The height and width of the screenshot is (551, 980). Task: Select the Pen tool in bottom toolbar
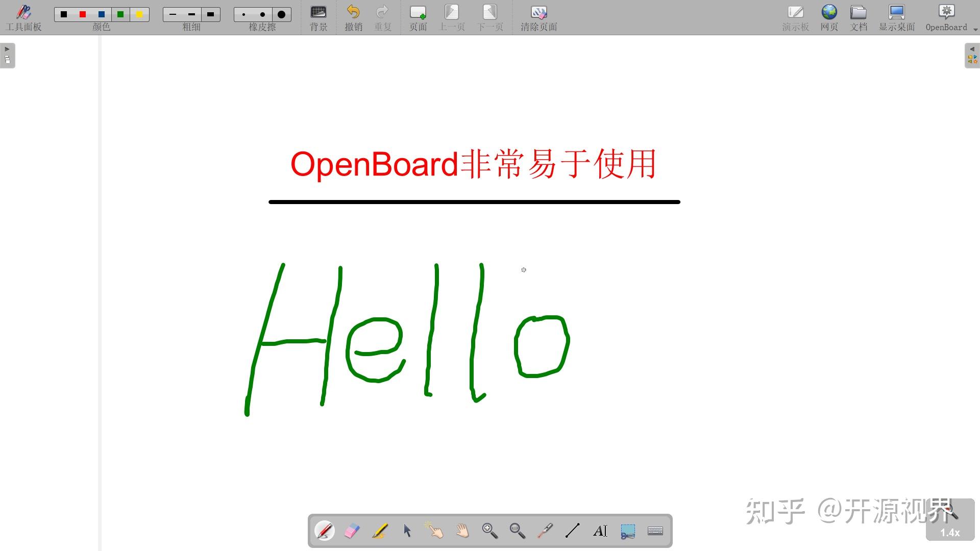(x=325, y=531)
